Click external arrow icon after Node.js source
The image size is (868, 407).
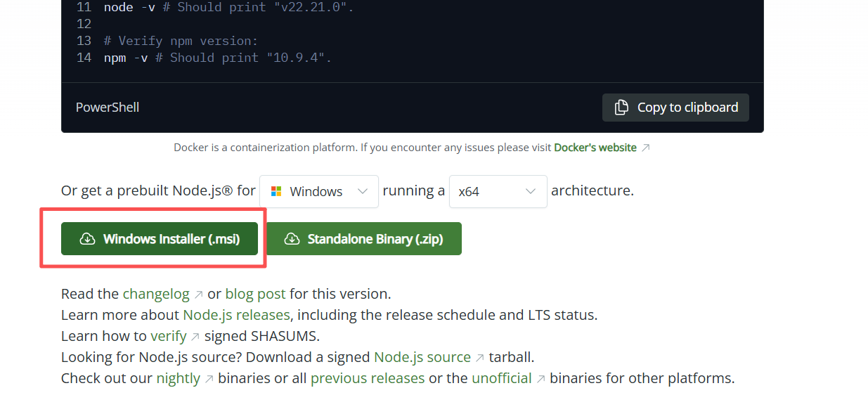pyautogui.click(x=480, y=358)
